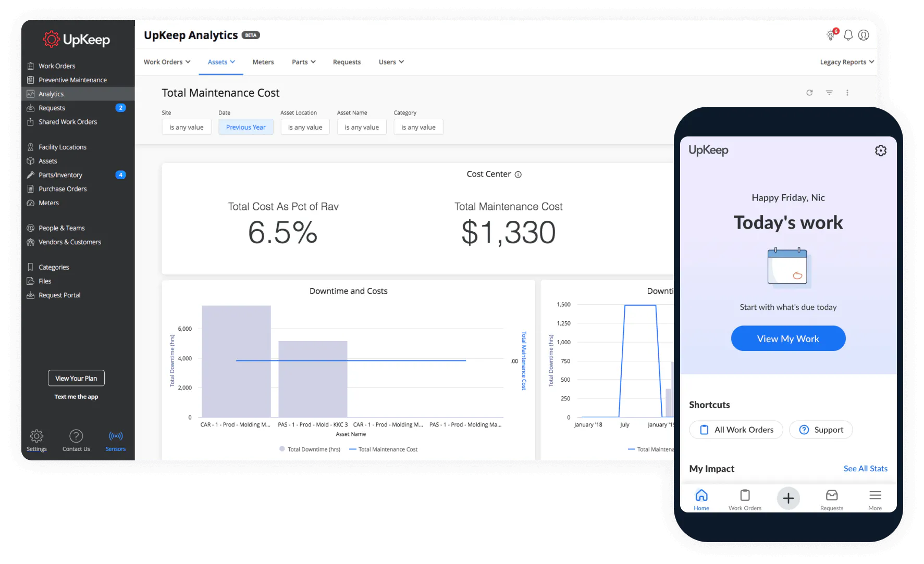Click the Cost Center info icon
The width and height of the screenshot is (924, 564).
tap(518, 174)
